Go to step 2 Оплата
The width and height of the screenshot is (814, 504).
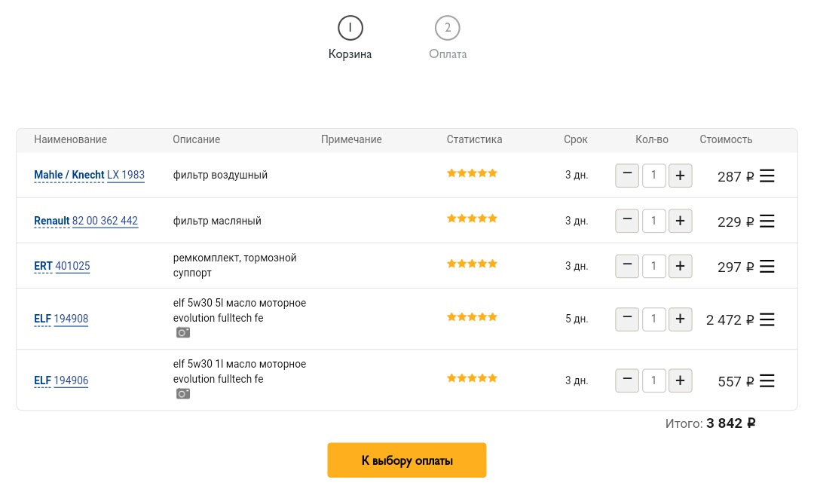[x=448, y=29]
